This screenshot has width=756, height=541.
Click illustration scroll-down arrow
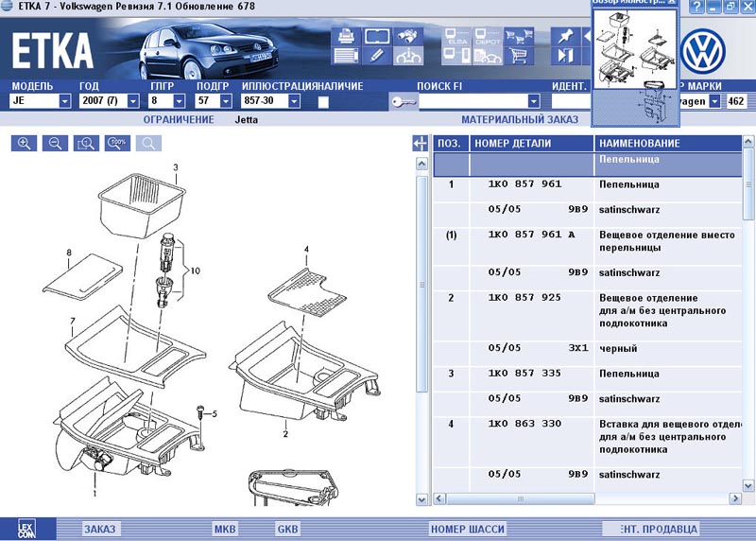421,499
